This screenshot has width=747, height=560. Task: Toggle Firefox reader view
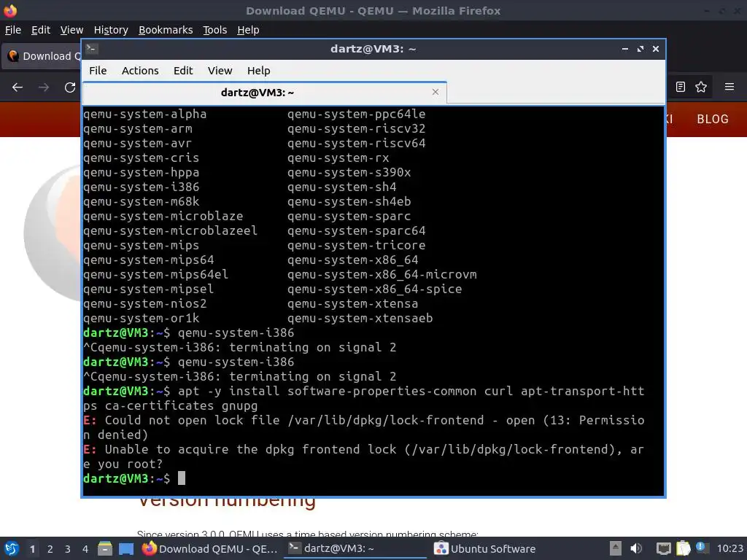click(681, 87)
